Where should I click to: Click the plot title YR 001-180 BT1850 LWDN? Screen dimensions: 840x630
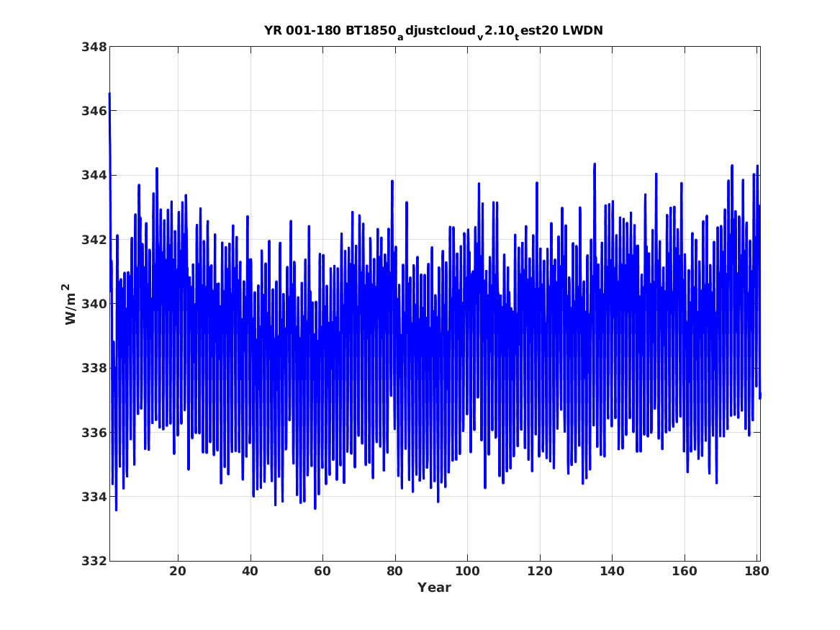click(433, 32)
